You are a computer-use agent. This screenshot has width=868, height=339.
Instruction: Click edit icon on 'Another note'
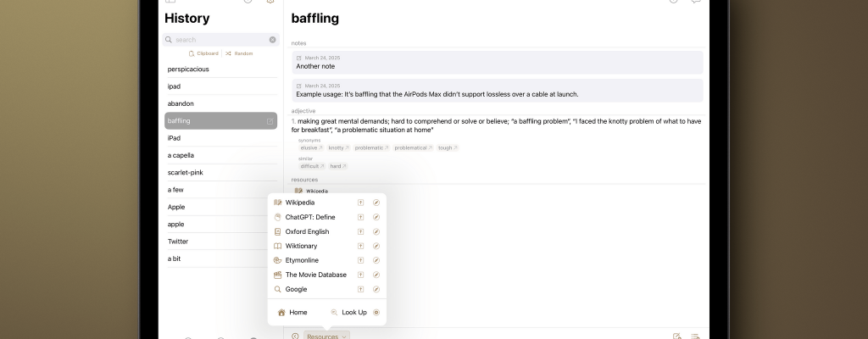(x=299, y=58)
